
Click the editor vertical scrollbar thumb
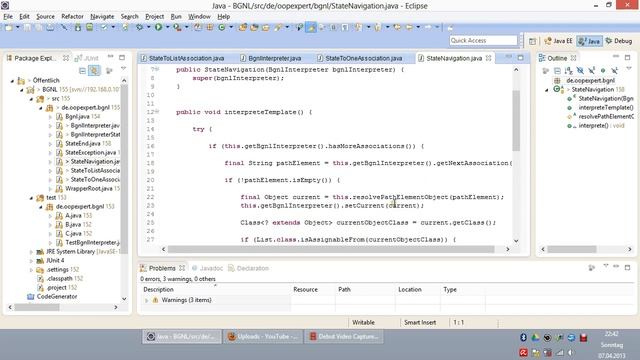pos(516,120)
